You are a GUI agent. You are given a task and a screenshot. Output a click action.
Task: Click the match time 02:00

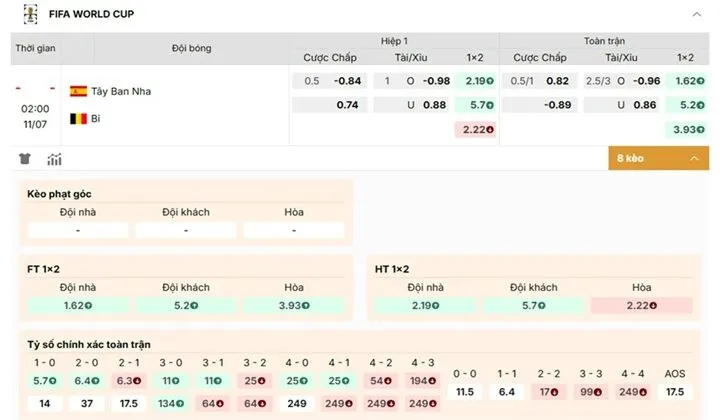click(x=35, y=109)
